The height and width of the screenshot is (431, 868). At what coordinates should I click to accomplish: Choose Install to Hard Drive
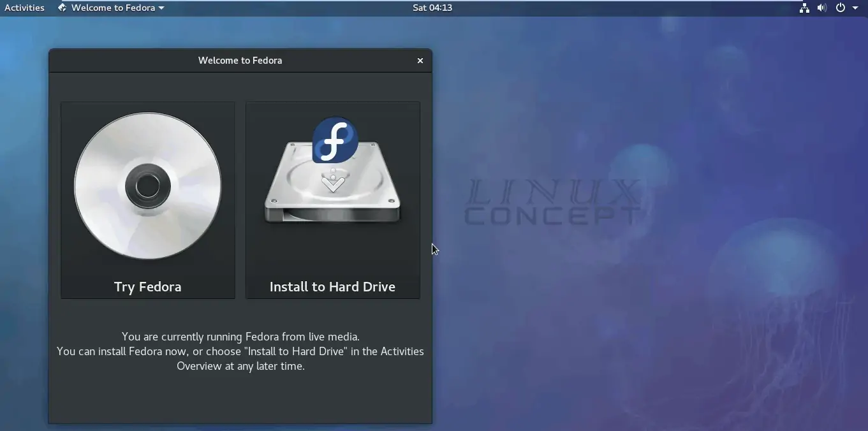333,200
